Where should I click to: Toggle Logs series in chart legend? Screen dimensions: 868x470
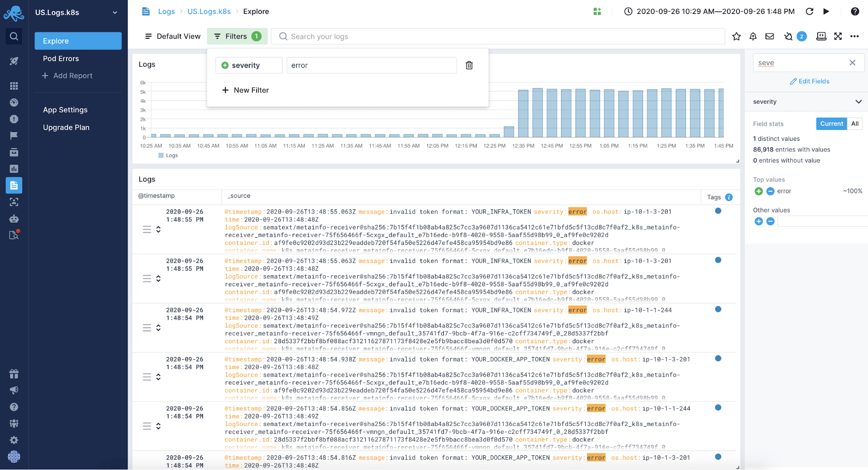tap(168, 156)
